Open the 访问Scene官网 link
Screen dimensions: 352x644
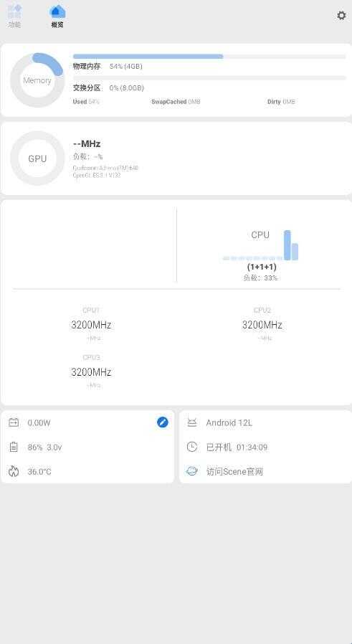[234, 471]
